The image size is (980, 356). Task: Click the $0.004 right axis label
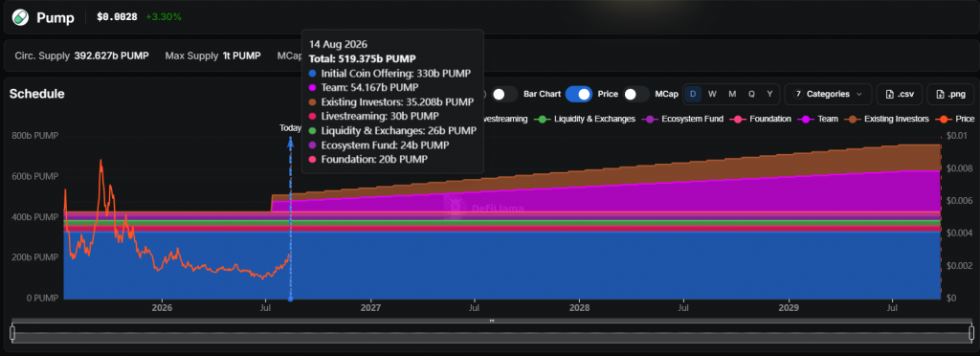pyautogui.click(x=960, y=233)
